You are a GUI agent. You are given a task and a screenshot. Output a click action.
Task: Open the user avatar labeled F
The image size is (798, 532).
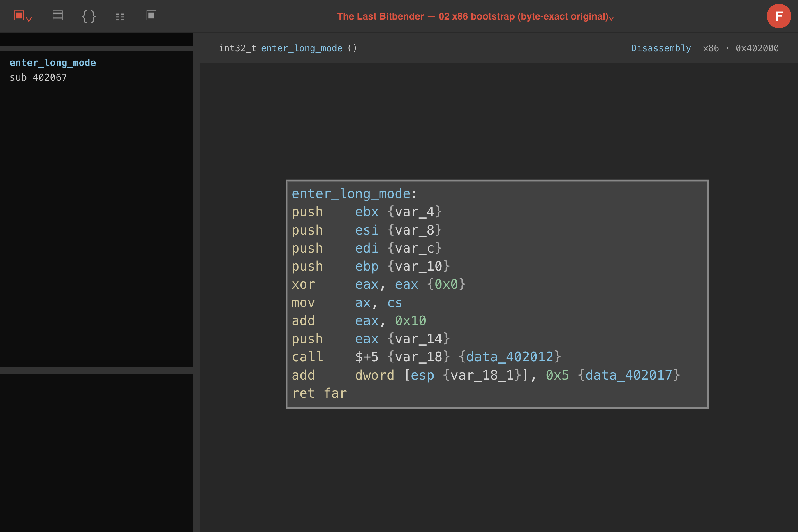779,16
